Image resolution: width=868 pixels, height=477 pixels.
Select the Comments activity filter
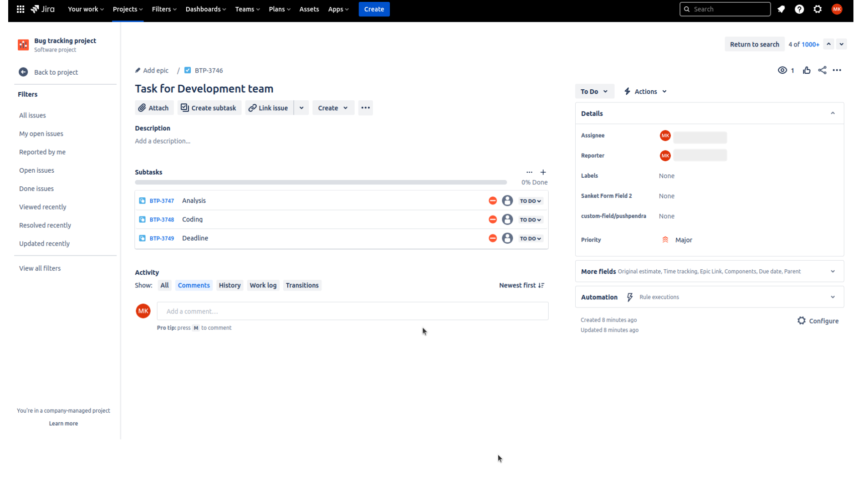(x=194, y=285)
